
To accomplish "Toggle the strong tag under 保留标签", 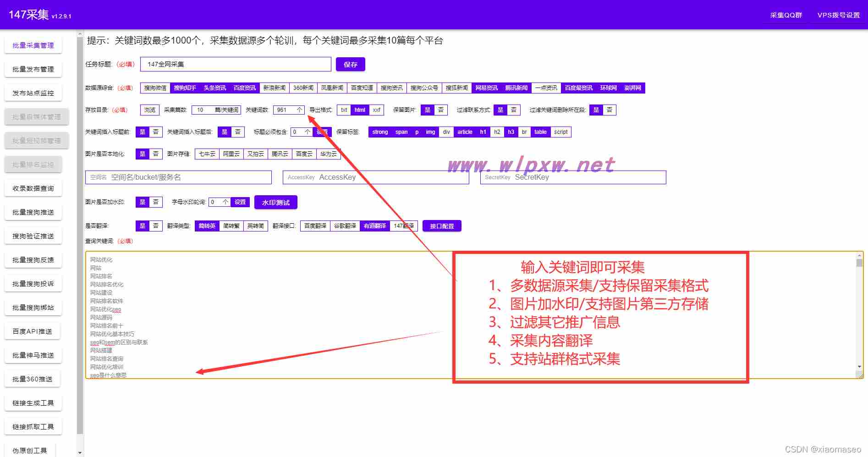I will [x=380, y=132].
